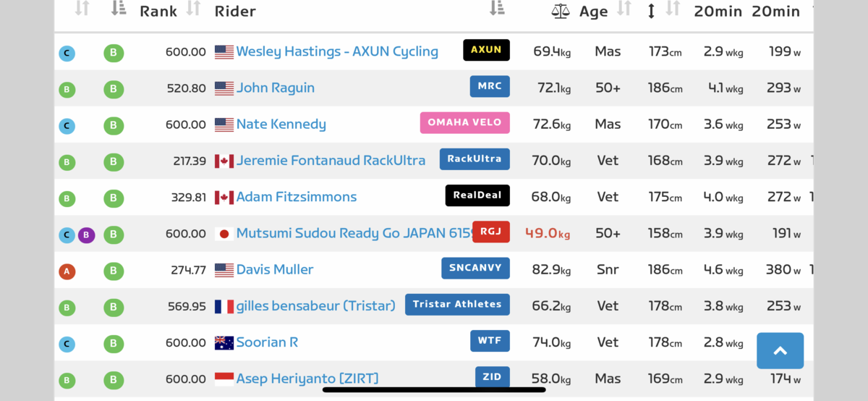Click the blue C badge for Wesley Hastings

[67, 53]
